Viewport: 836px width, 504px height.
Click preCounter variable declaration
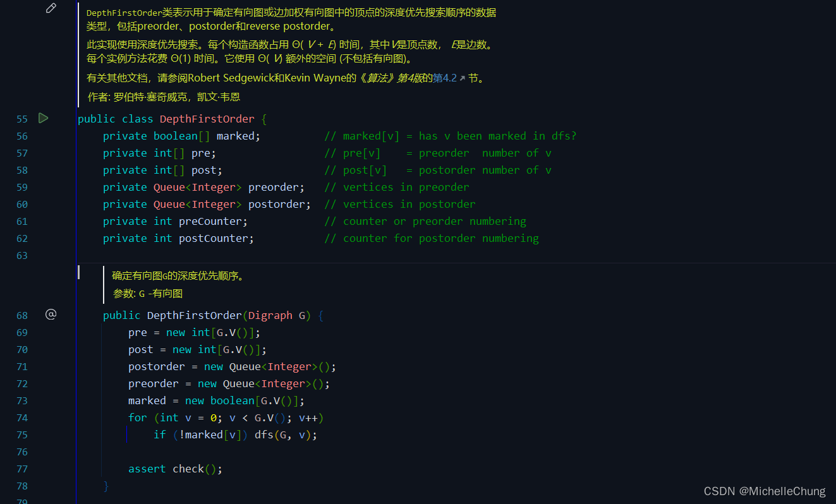(x=210, y=221)
